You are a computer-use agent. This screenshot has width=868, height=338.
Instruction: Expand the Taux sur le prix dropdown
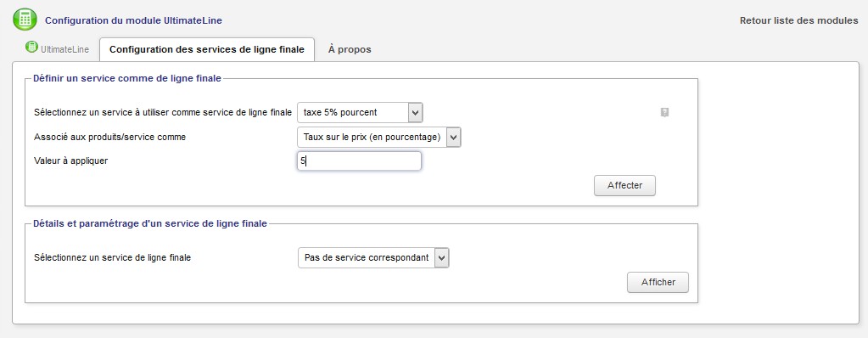tap(379, 137)
